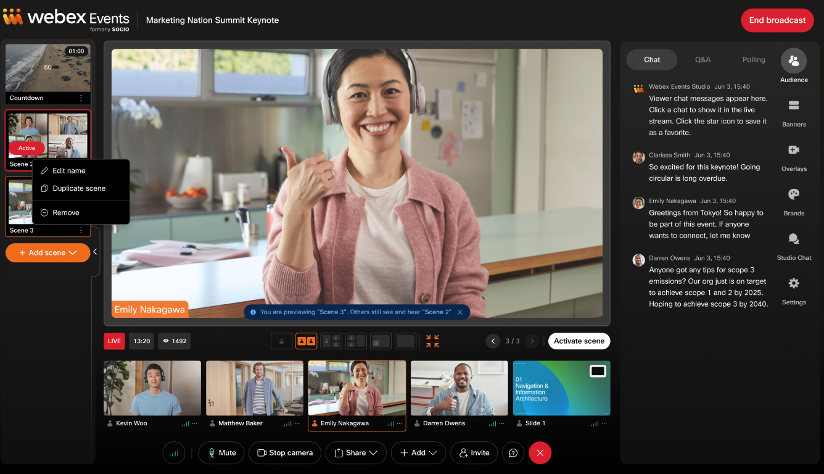824x474 pixels.
Task: Select Darren Owens' video thumbnail
Action: click(459, 388)
